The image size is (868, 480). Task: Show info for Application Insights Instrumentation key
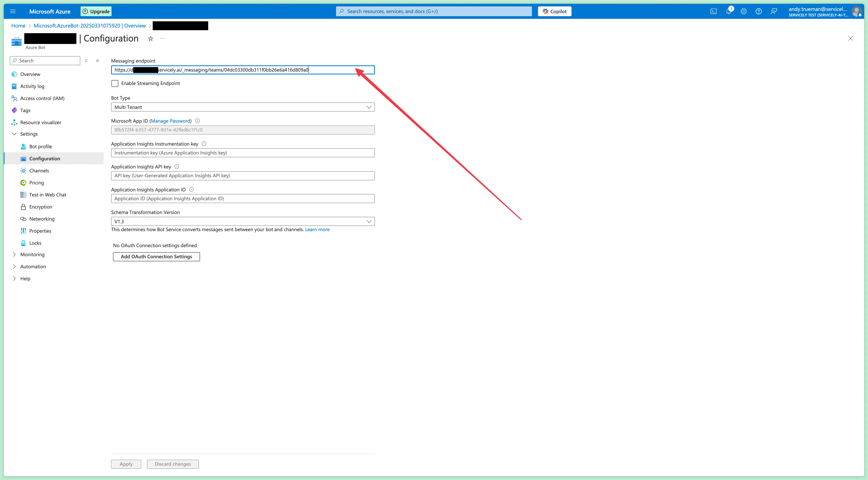pyautogui.click(x=204, y=144)
